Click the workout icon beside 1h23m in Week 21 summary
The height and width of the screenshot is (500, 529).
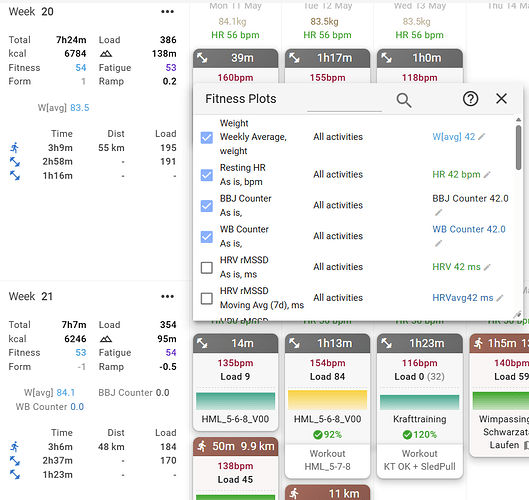tap(15, 475)
